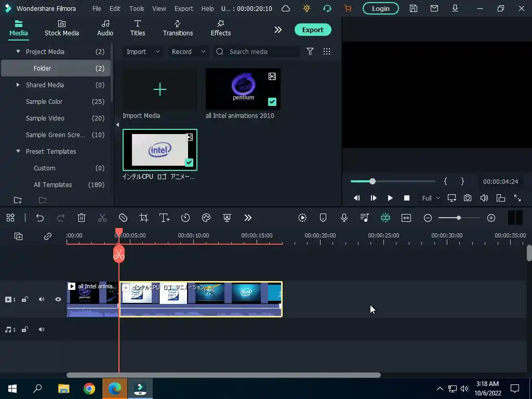This screenshot has width=532, height=399.
Task: Open the Edit menu
Action: pyautogui.click(x=115, y=8)
